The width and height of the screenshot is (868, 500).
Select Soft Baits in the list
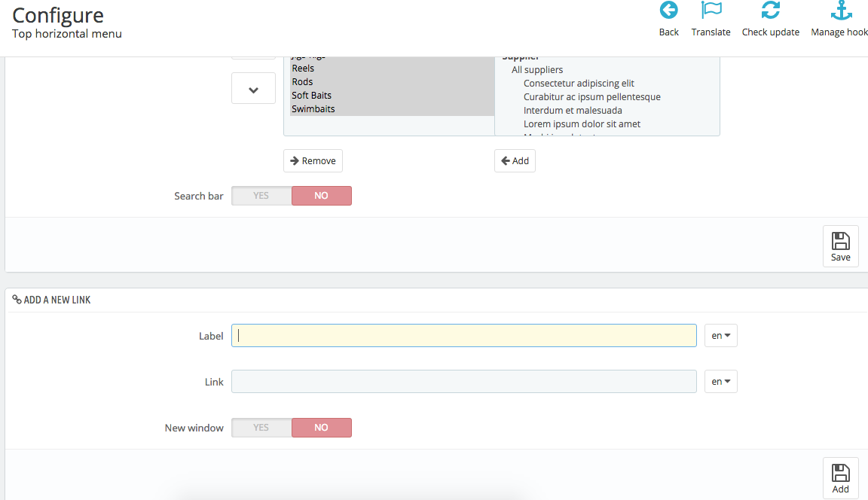point(392,96)
